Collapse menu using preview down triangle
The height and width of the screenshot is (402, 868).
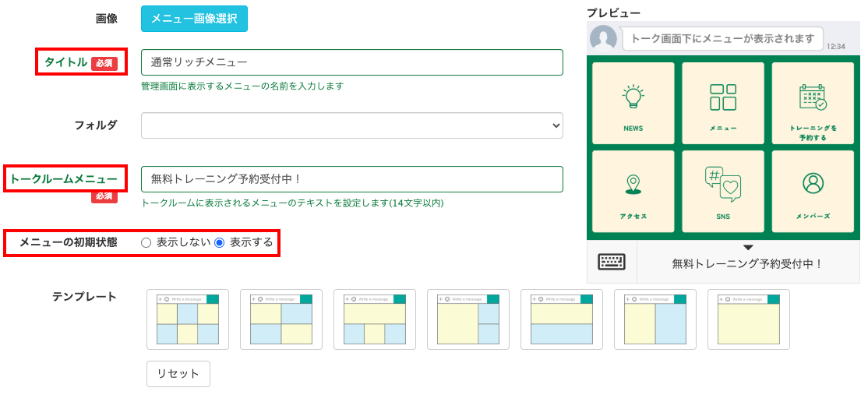coord(748,248)
